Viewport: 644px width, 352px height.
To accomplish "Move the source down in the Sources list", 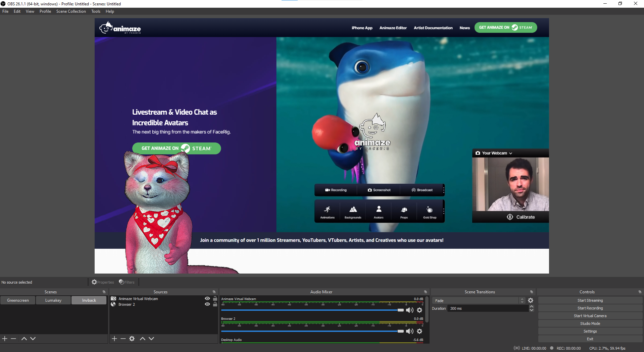I will [151, 339].
